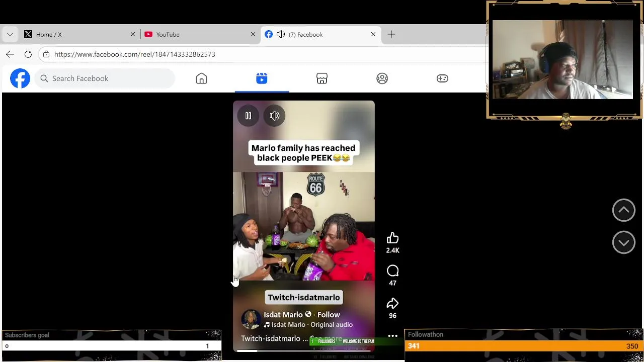Switch to the YouTube browser tab
This screenshot has width=644, height=362.
coord(200,34)
